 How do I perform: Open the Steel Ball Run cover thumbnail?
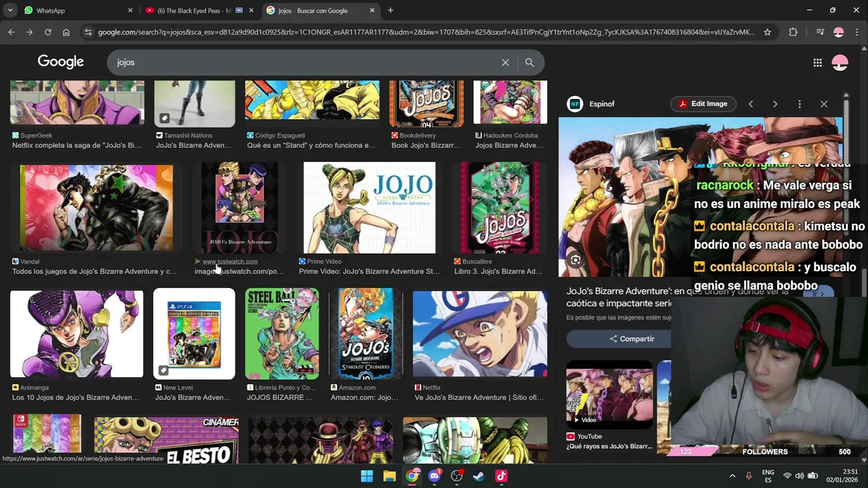pyautogui.click(x=281, y=333)
